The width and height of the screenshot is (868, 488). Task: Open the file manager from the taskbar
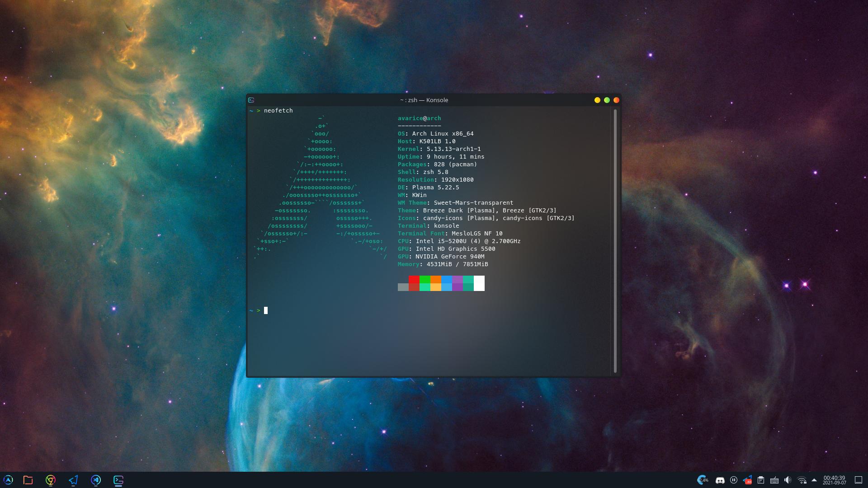click(28, 480)
